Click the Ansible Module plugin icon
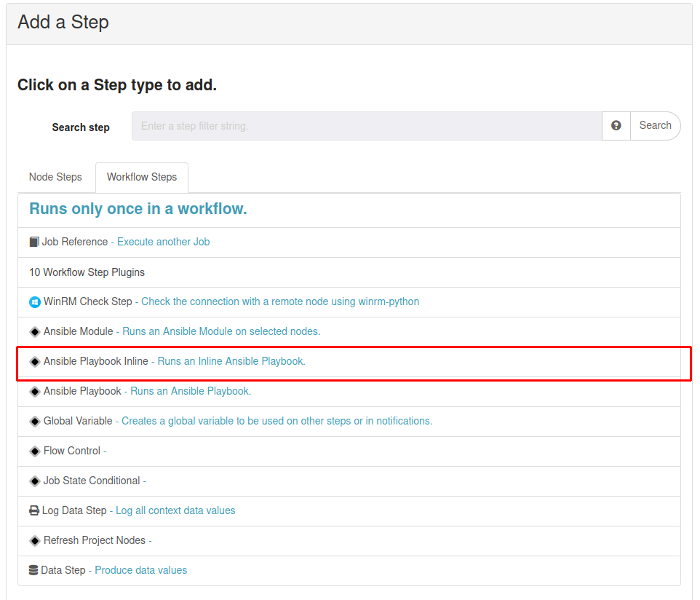 (x=35, y=332)
